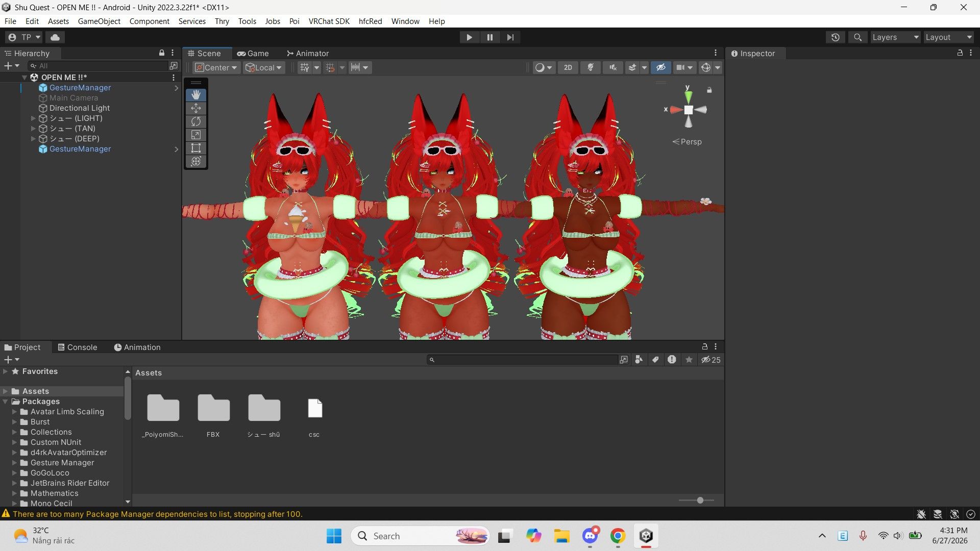The image size is (980, 551).
Task: Open Scene view more options menu
Action: pyautogui.click(x=716, y=53)
